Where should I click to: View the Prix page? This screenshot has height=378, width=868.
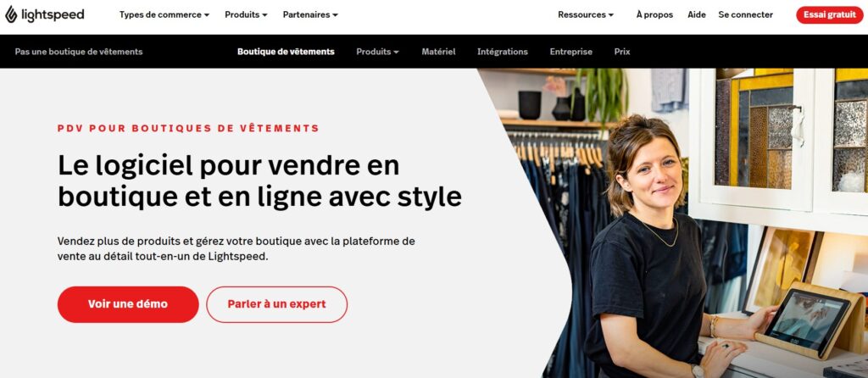click(621, 52)
